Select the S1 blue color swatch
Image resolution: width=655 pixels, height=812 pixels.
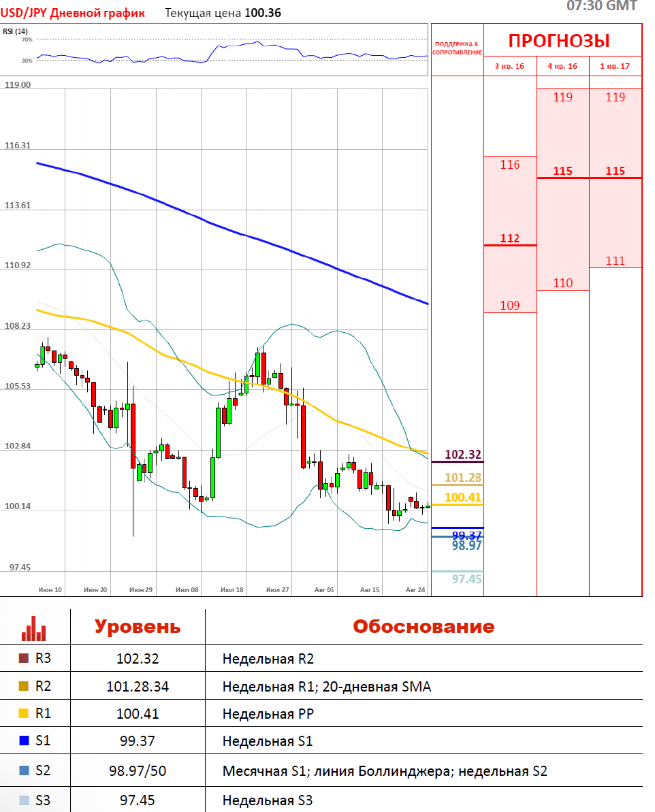(x=24, y=741)
